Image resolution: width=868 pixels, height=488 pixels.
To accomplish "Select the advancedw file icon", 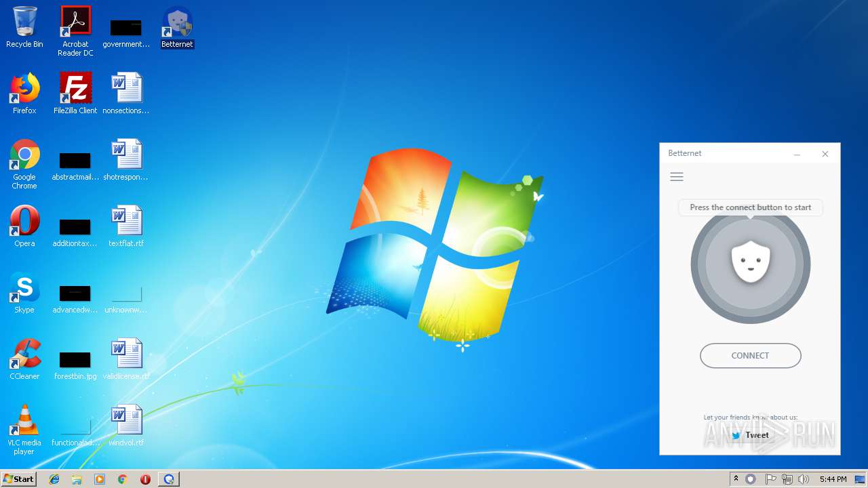I will coord(75,299).
